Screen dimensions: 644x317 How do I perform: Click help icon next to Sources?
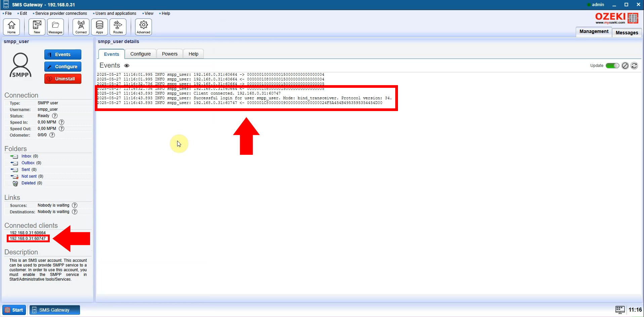75,205
